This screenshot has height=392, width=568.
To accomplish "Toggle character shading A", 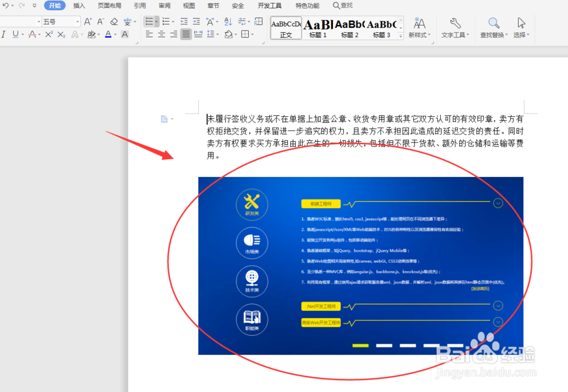I will [x=124, y=35].
